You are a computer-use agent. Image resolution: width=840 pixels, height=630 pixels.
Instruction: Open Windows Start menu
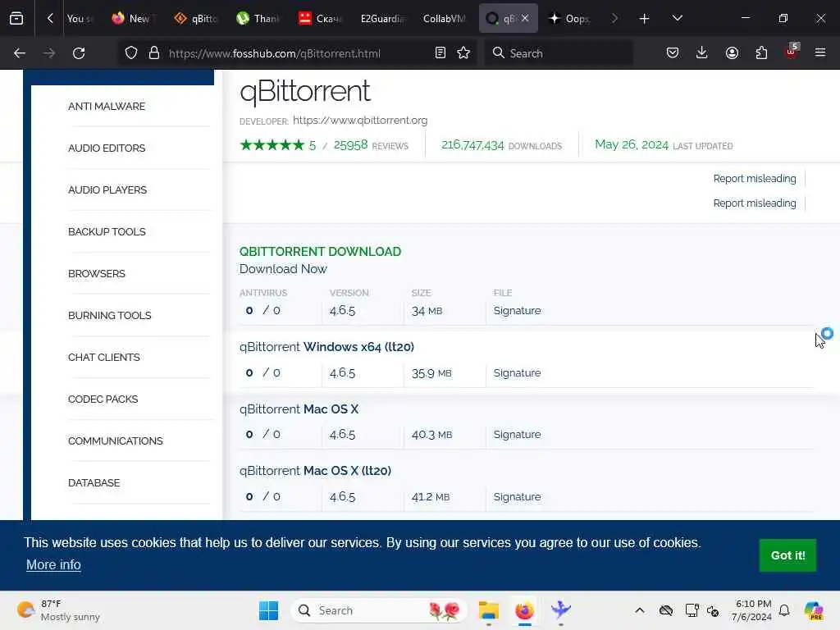(x=268, y=610)
